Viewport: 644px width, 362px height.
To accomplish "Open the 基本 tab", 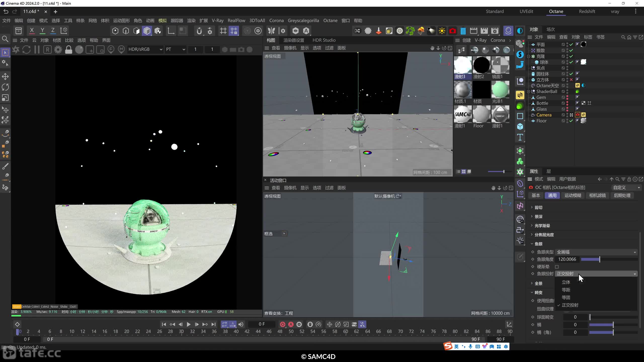I will tap(536, 195).
